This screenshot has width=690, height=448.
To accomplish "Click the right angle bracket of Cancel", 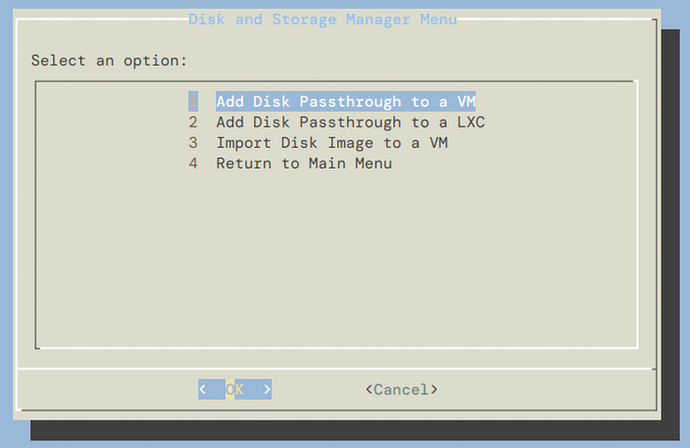I will coord(434,389).
